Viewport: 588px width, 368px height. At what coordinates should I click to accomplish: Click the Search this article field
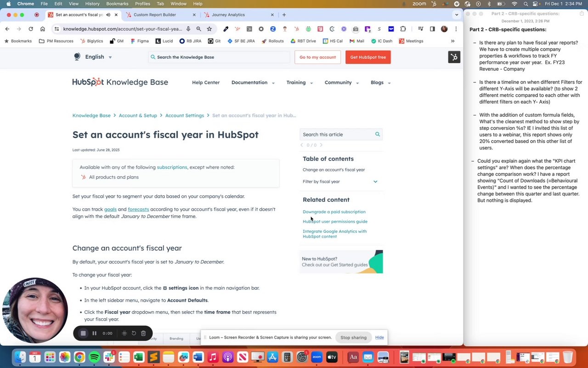click(341, 134)
